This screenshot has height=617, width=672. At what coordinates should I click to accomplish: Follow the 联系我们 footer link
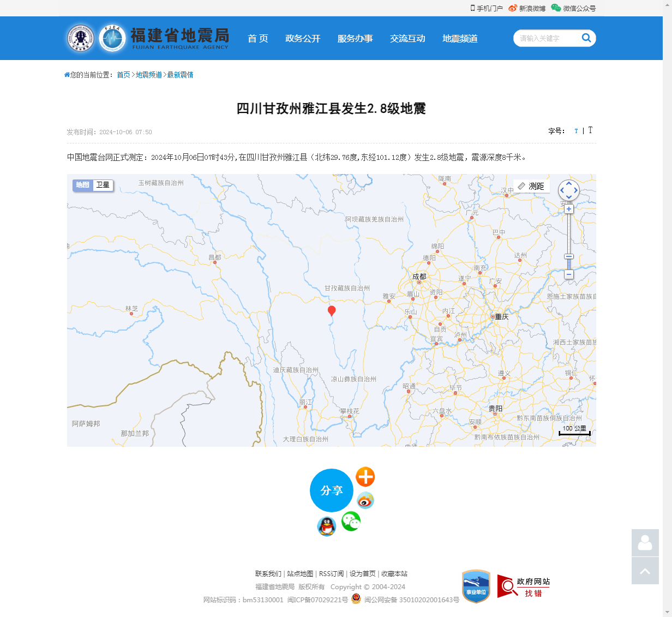[x=267, y=574]
